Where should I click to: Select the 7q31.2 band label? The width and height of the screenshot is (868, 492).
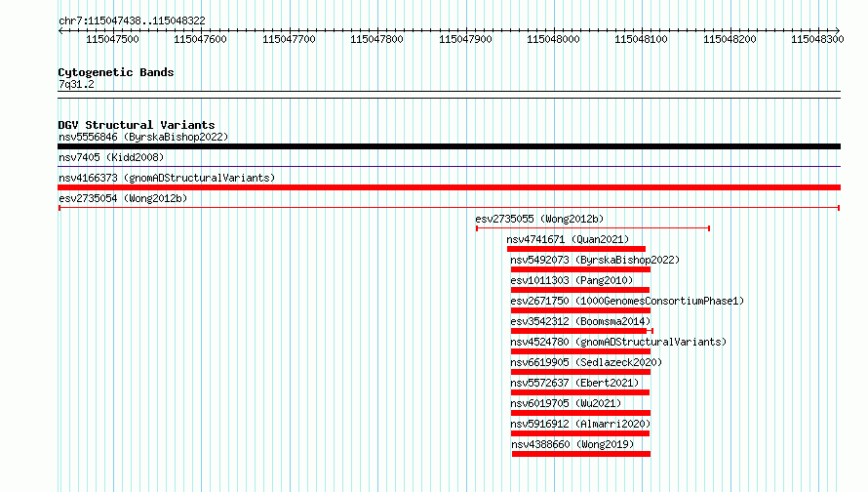tap(76, 84)
